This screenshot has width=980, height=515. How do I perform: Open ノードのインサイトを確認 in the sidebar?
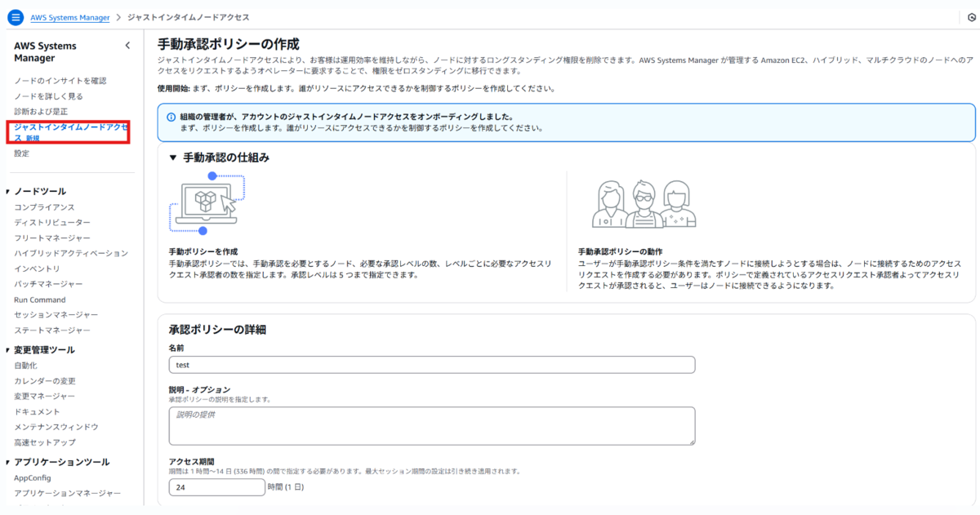coord(60,81)
